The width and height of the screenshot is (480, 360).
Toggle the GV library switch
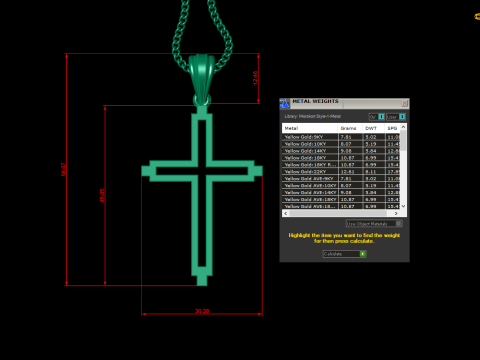tap(377, 117)
